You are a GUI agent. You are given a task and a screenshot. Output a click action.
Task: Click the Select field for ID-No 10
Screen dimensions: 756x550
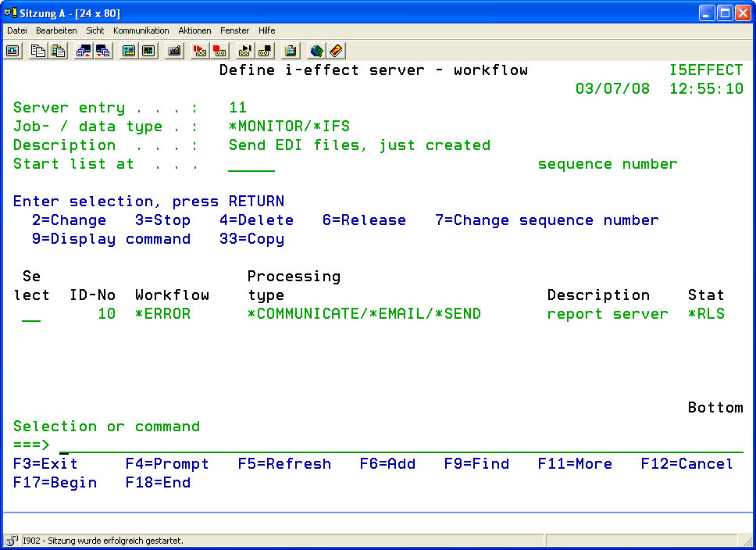[31, 315]
